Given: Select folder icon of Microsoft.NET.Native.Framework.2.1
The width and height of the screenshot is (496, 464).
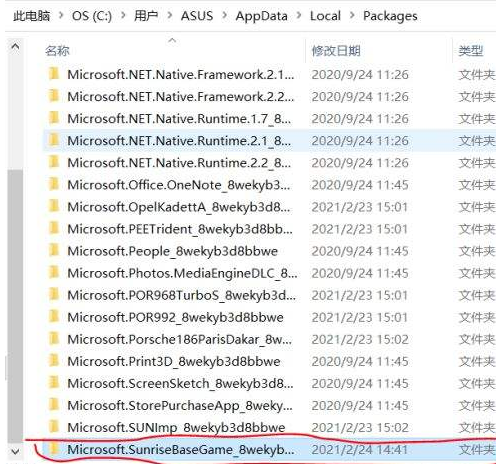Looking at the screenshot, I should pyautogui.click(x=54, y=74).
